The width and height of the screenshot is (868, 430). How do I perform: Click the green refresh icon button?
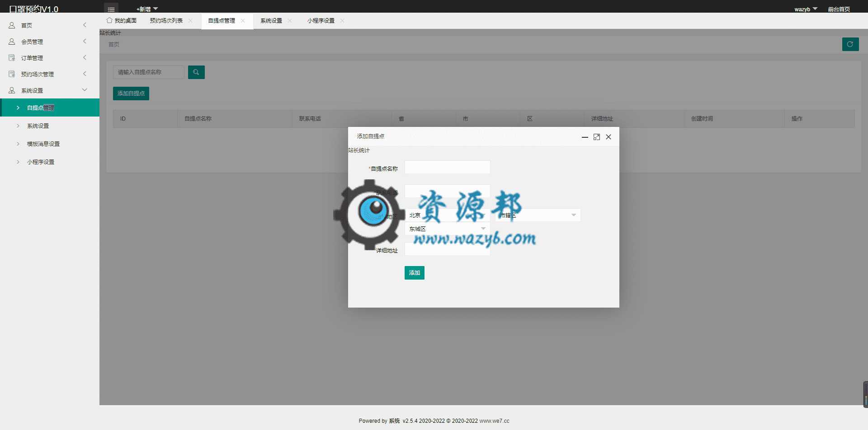(x=850, y=44)
